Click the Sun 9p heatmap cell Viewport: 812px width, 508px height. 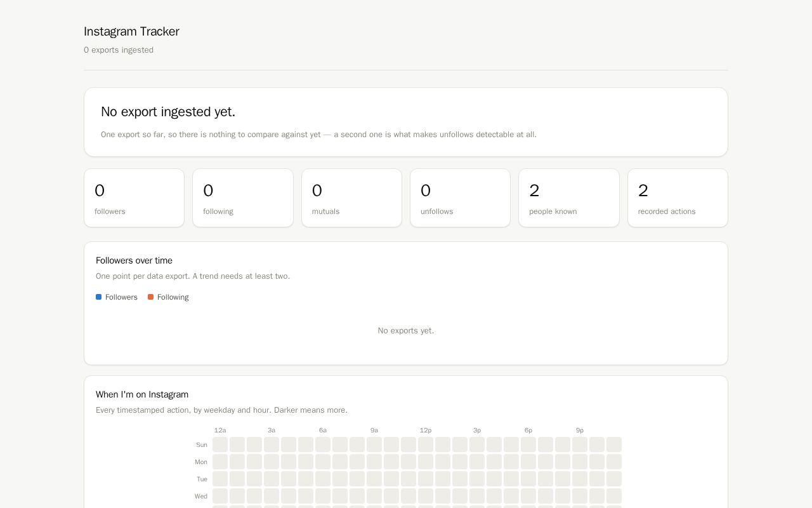[580, 444]
